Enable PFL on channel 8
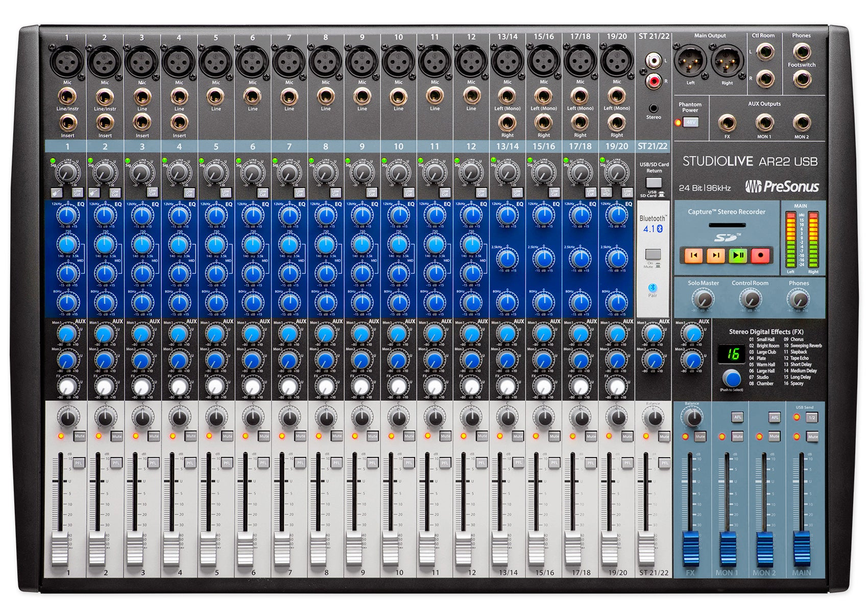Viewport: 868px width, 616px height. click(336, 463)
